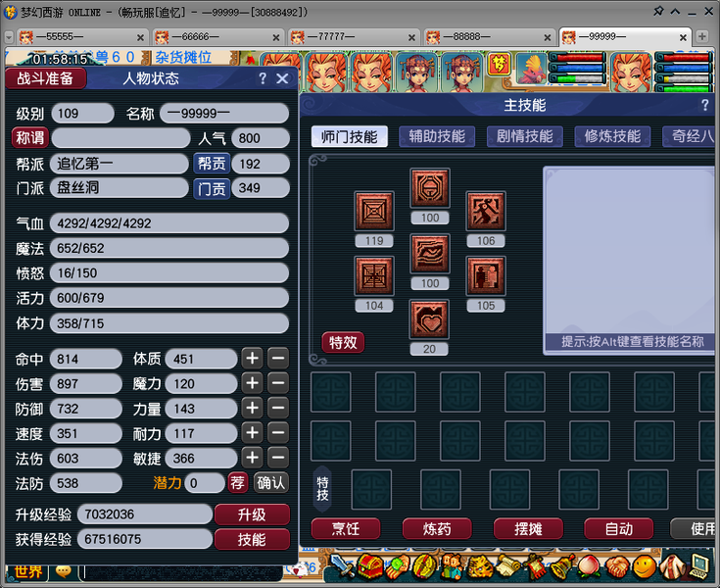
Task: Select the skill icon with level 119
Action: pos(374,212)
